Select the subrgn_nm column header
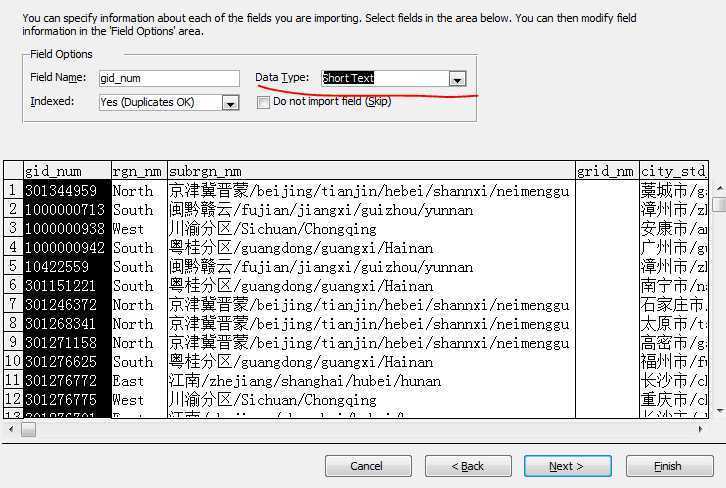 point(371,171)
